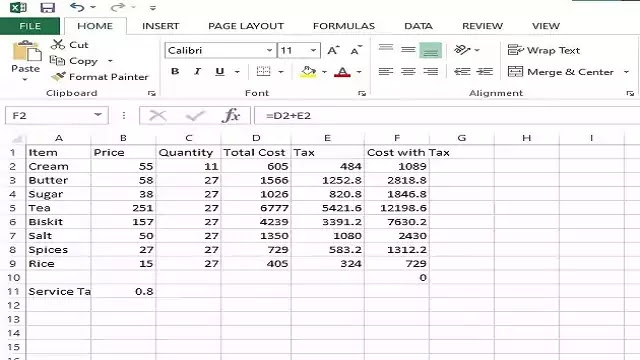Click the Copy button
The width and height of the screenshot is (640, 360).
(x=74, y=61)
